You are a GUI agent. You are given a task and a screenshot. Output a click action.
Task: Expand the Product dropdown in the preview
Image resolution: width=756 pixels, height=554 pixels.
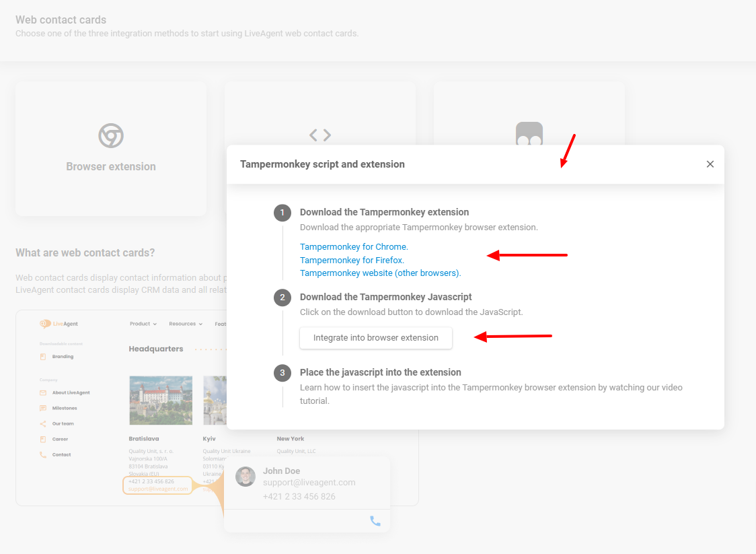[143, 324]
